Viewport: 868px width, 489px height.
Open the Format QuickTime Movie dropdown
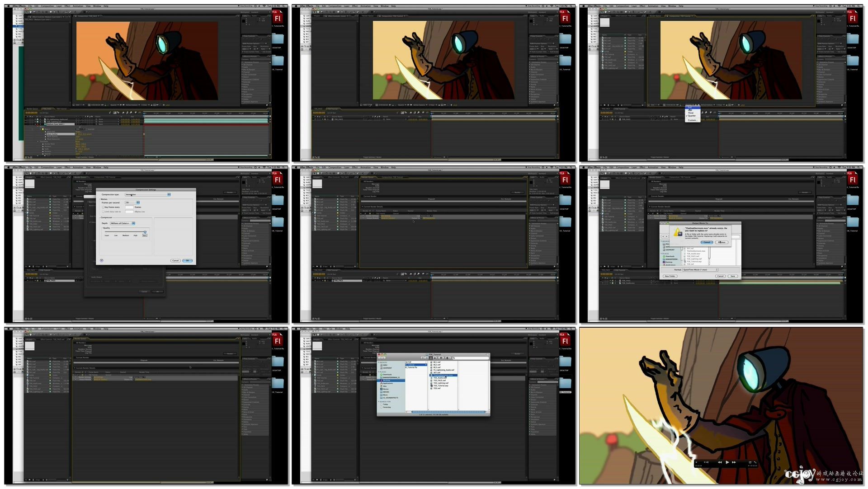click(x=700, y=270)
